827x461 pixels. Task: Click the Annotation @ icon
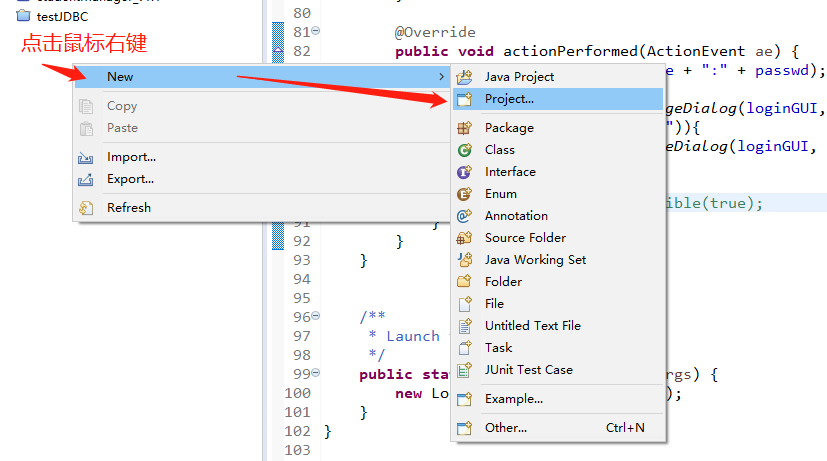pos(465,216)
